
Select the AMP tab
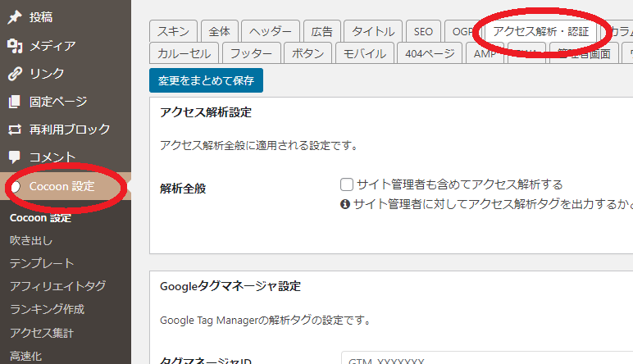pos(485,53)
